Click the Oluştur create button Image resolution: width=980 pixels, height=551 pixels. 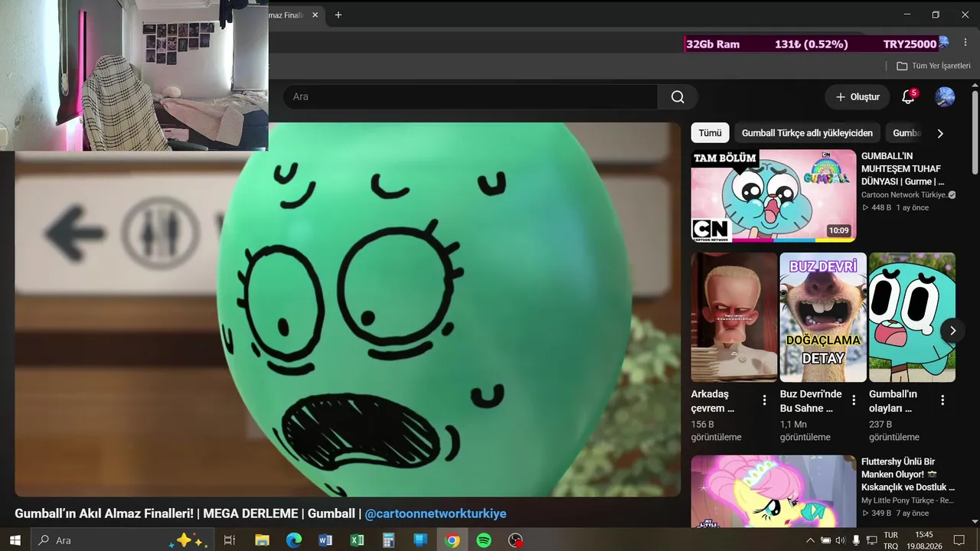pyautogui.click(x=857, y=97)
